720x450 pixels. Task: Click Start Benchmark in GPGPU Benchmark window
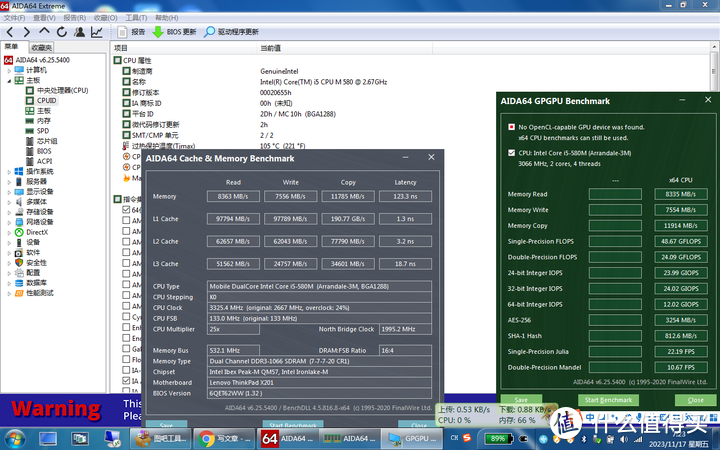pos(608,400)
